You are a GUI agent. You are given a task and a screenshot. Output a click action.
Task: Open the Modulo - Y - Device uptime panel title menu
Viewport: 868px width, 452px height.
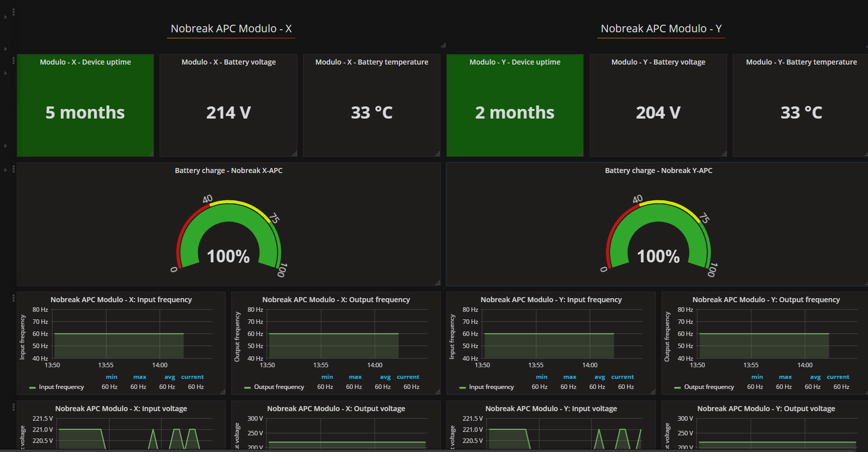click(515, 62)
